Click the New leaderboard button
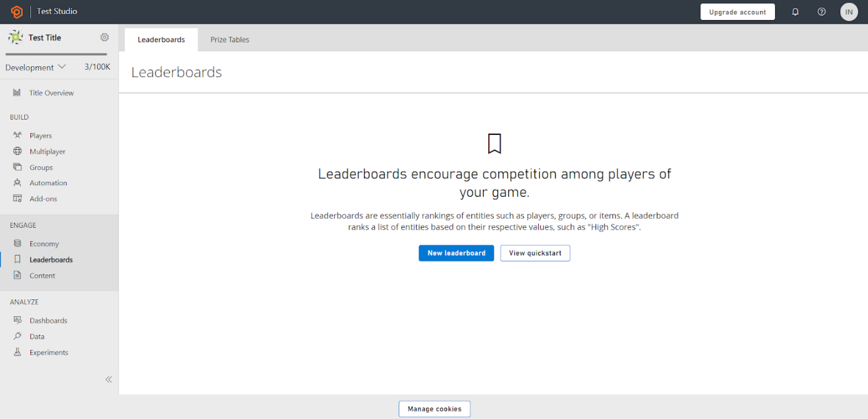This screenshot has height=419, width=868. coord(456,253)
